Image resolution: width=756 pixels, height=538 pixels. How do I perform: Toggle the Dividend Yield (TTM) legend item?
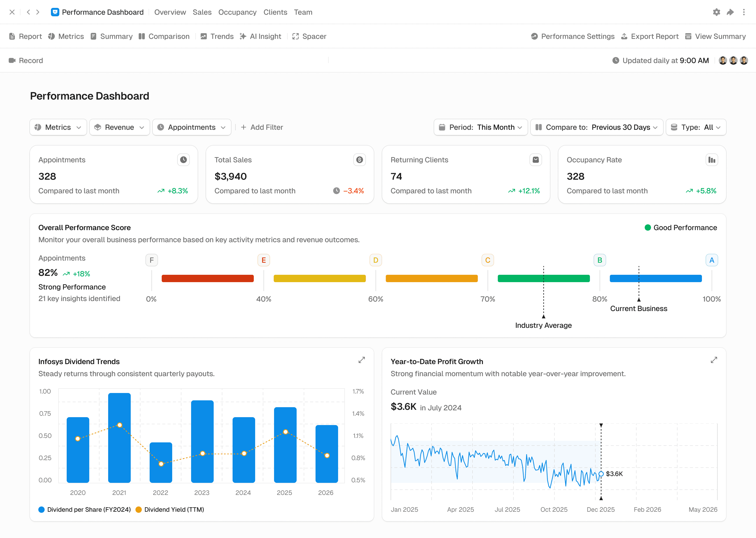170,510
